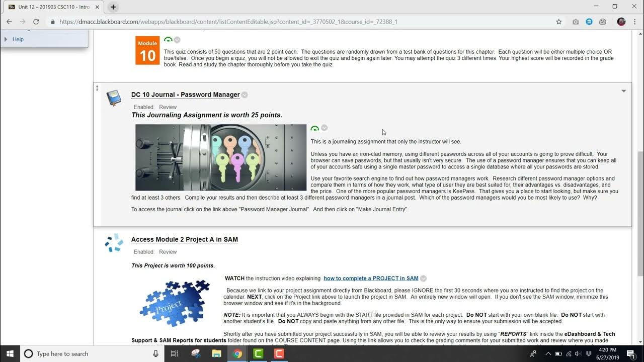Click the green icon beside the vault image
Viewport: 644px width, 362px height.
[x=315, y=128]
